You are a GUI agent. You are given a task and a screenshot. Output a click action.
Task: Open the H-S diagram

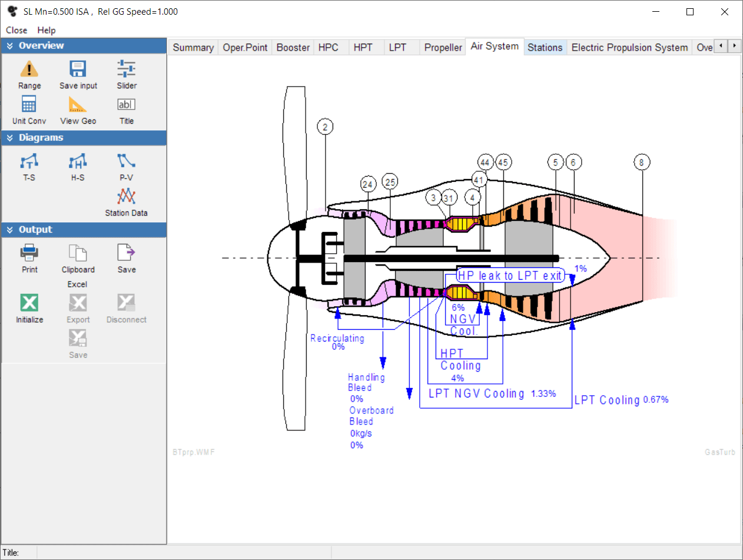(78, 161)
